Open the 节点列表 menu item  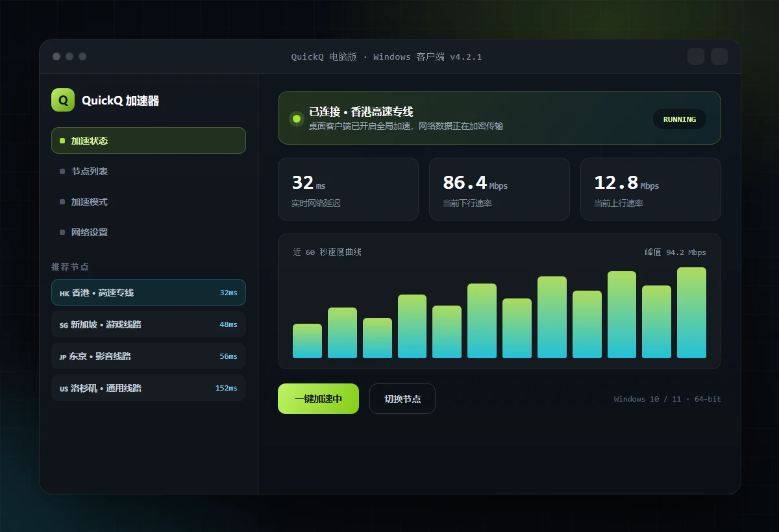[149, 171]
